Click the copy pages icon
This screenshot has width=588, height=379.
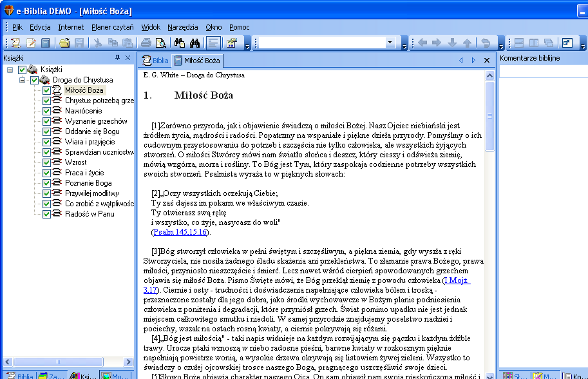(x=113, y=43)
